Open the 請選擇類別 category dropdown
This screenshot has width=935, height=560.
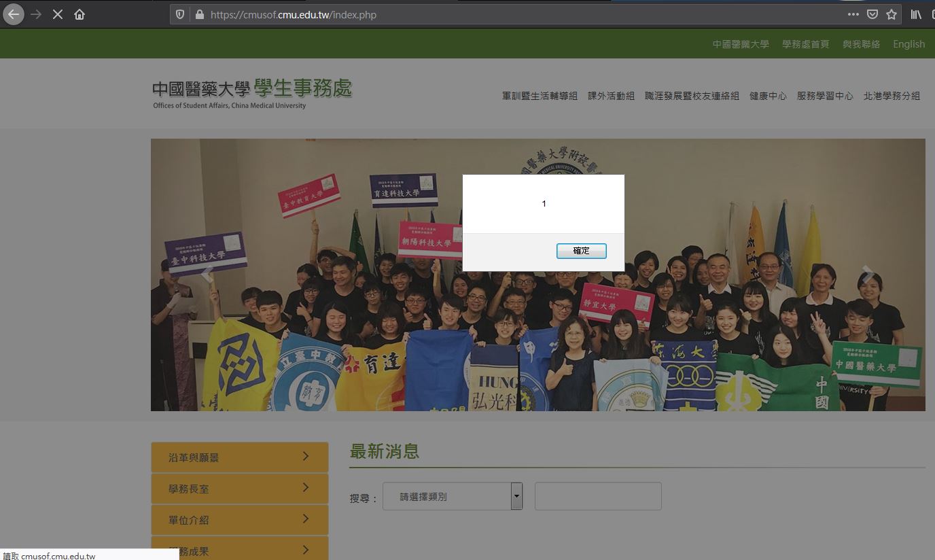pos(453,496)
